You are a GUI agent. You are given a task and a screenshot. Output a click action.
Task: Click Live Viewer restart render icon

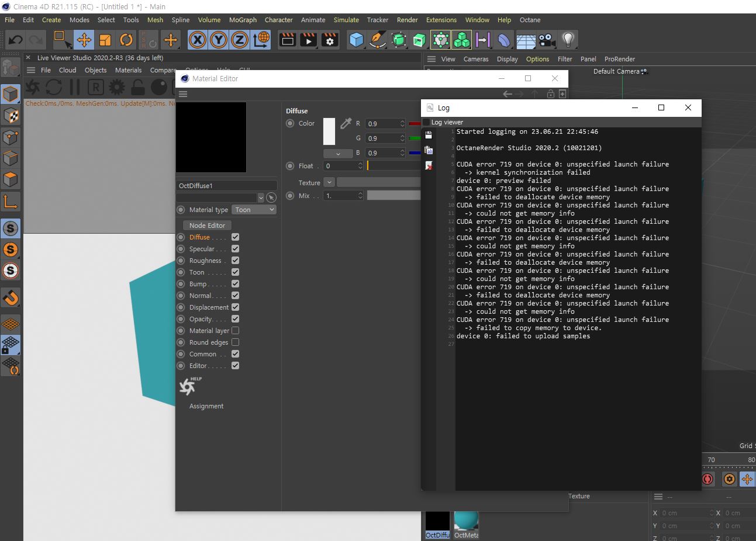coord(54,88)
